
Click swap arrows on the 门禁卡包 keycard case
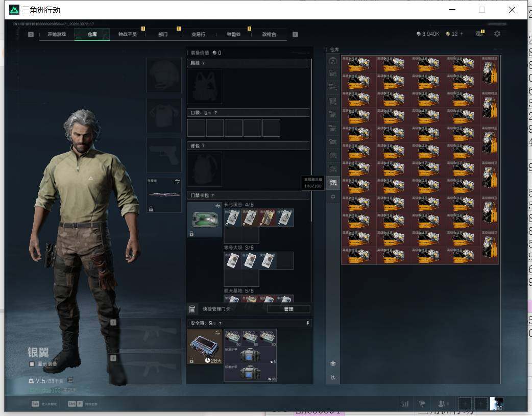point(217,206)
